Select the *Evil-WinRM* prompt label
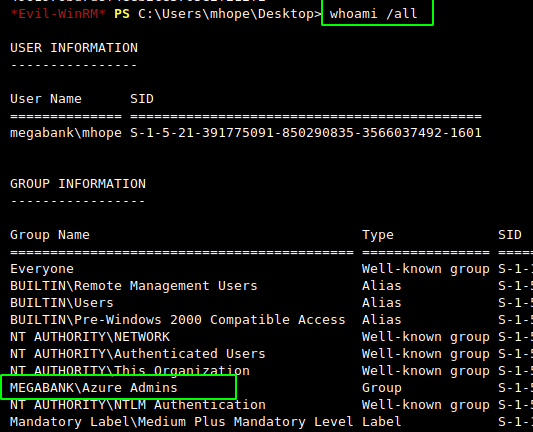Viewport: 533px width, 432px height. click(x=58, y=14)
